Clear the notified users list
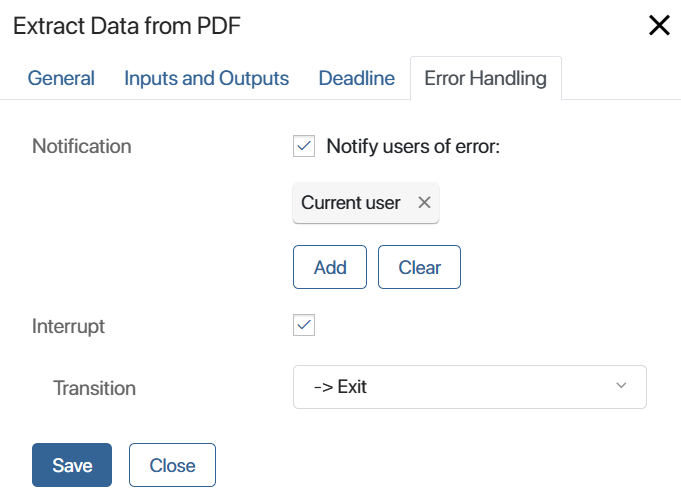The image size is (681, 492). [x=419, y=267]
